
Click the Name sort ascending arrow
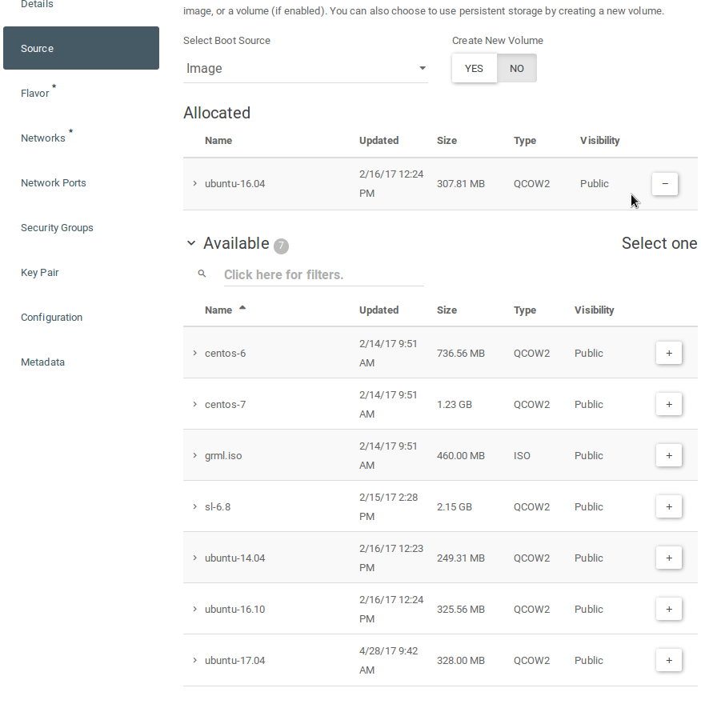(x=242, y=307)
